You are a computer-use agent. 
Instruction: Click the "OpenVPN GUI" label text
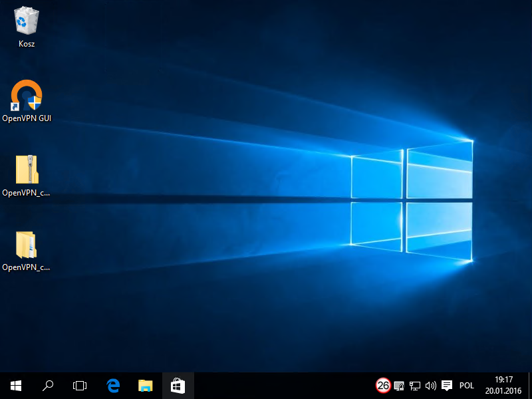click(27, 118)
